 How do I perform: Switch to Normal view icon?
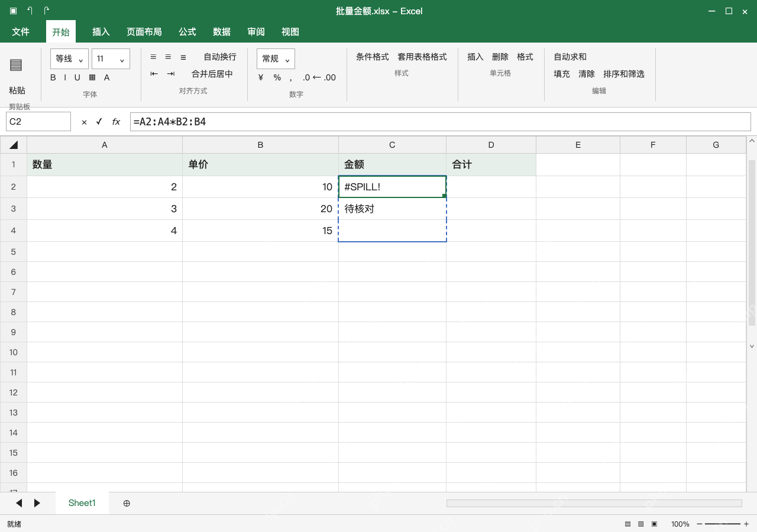(x=627, y=524)
